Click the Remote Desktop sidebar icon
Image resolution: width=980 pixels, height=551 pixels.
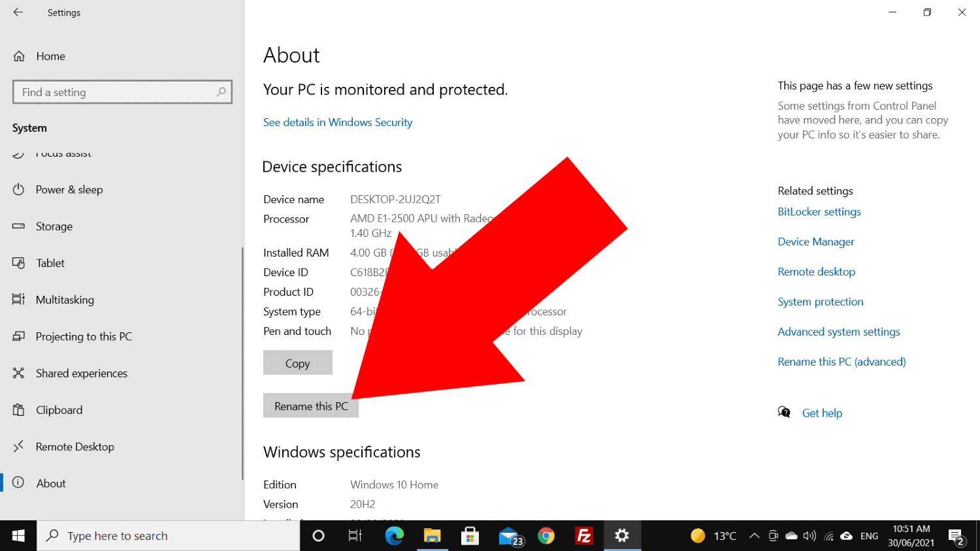pyautogui.click(x=18, y=446)
